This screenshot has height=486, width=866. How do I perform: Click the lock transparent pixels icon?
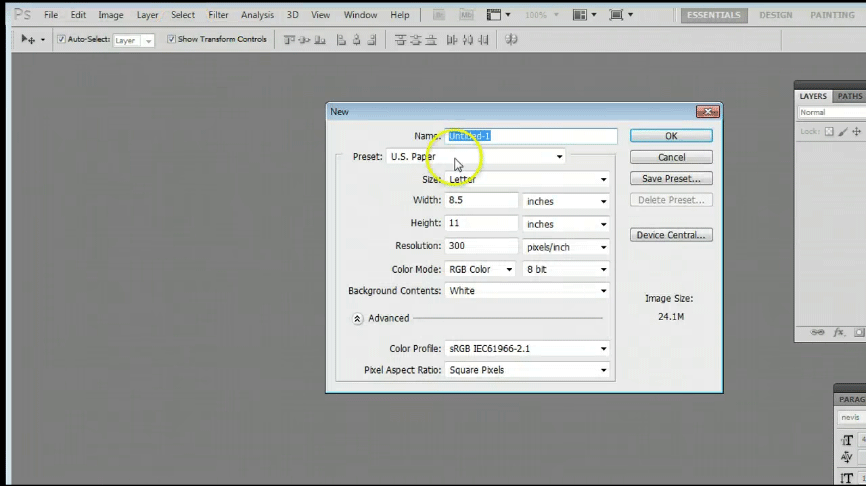point(829,132)
